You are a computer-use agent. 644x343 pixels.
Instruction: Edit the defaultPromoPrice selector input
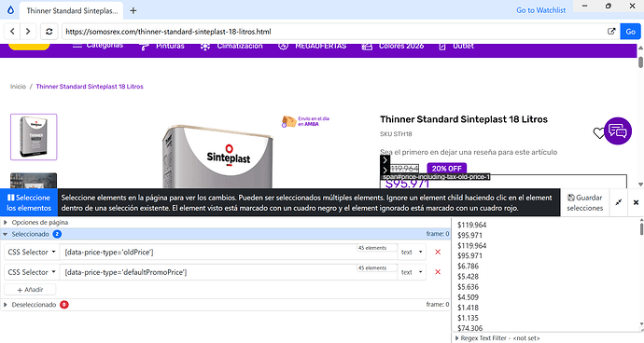point(228,272)
